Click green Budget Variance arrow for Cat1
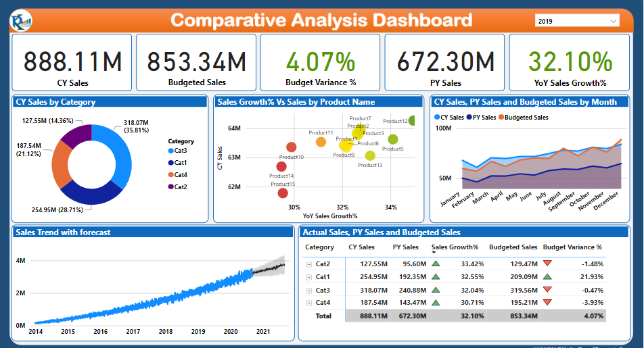This screenshot has height=348, width=644. [547, 277]
